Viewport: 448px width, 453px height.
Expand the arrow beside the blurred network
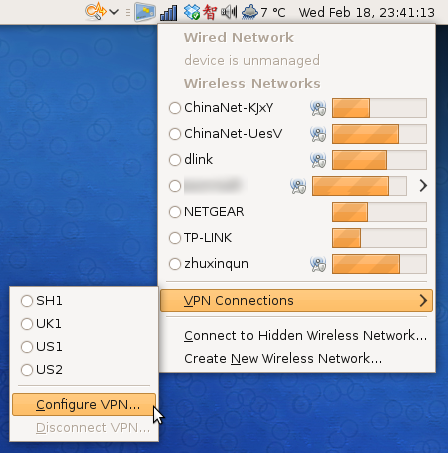[x=423, y=185]
